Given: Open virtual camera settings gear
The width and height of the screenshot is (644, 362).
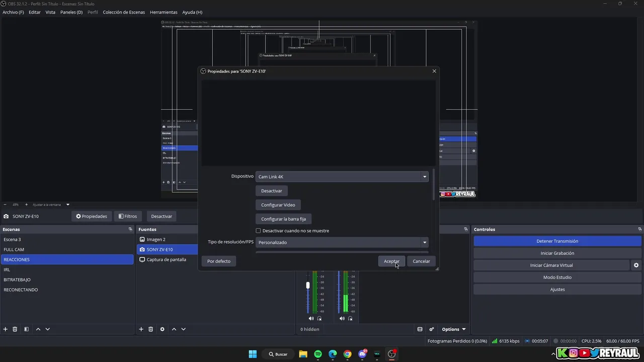Looking at the screenshot, I should [636, 265].
